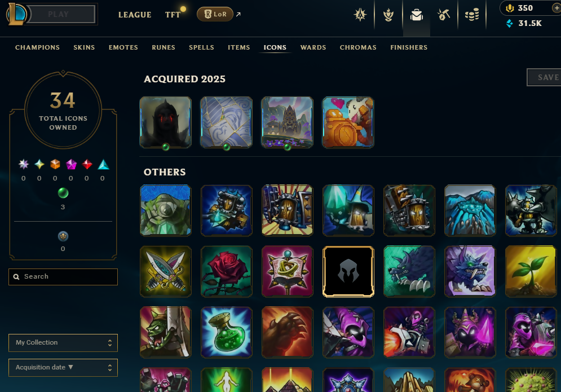Image resolution: width=561 pixels, height=392 pixels.
Task: Open the profile laurel icon
Action: [x=388, y=15]
